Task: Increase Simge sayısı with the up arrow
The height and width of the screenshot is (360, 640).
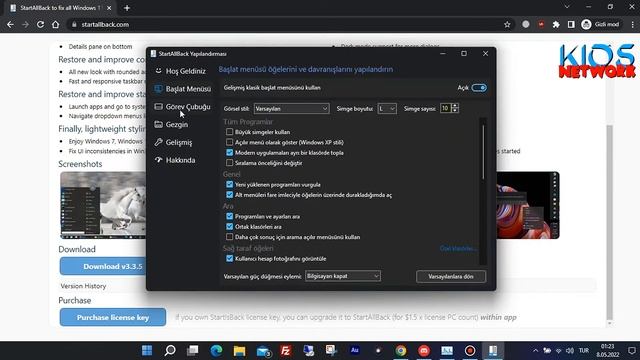Action: click(455, 106)
